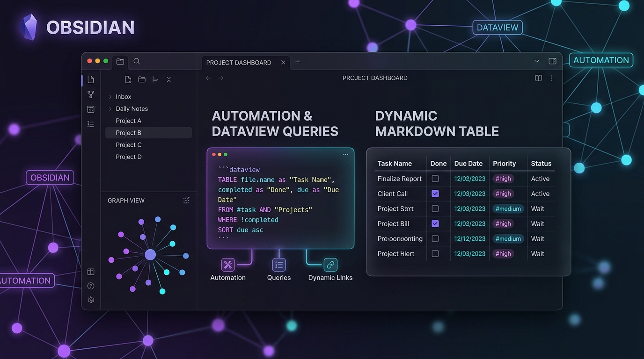Create a new note with page icon
The width and height of the screenshot is (644, 359).
pyautogui.click(x=128, y=79)
